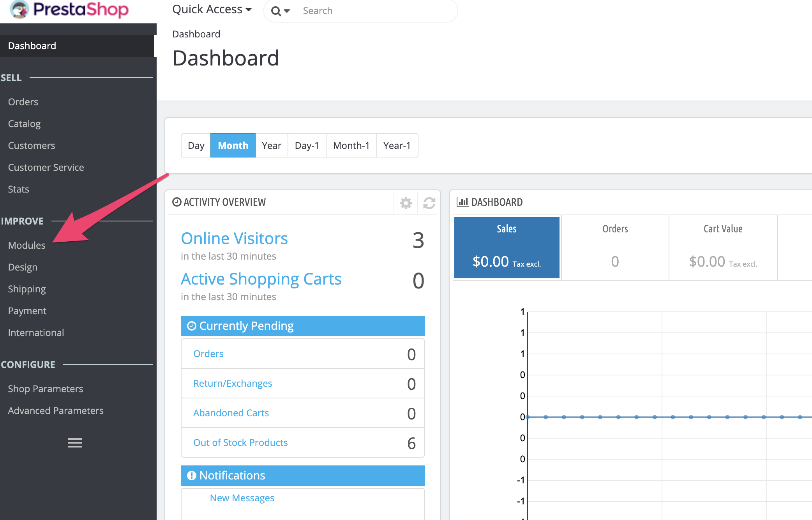Switch date range to Day
Viewport: 812px width, 520px height.
pyautogui.click(x=196, y=145)
